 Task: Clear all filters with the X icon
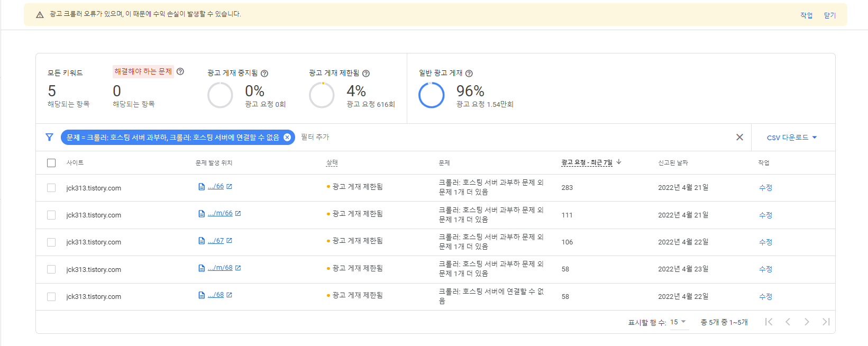click(739, 137)
